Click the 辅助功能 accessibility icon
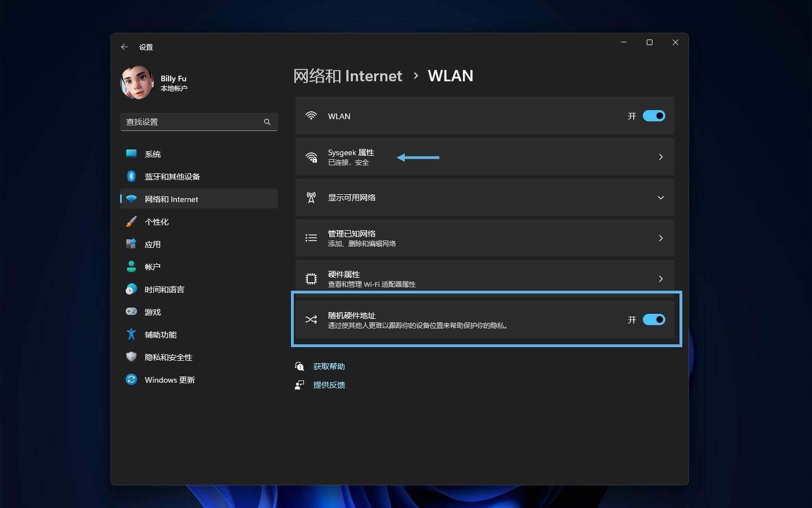The image size is (812, 508). click(131, 334)
